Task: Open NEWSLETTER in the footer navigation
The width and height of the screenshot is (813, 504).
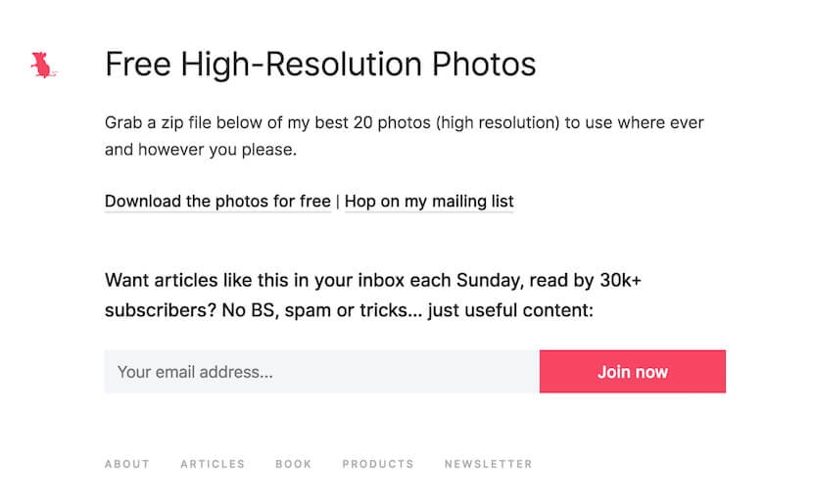Action: pos(489,464)
